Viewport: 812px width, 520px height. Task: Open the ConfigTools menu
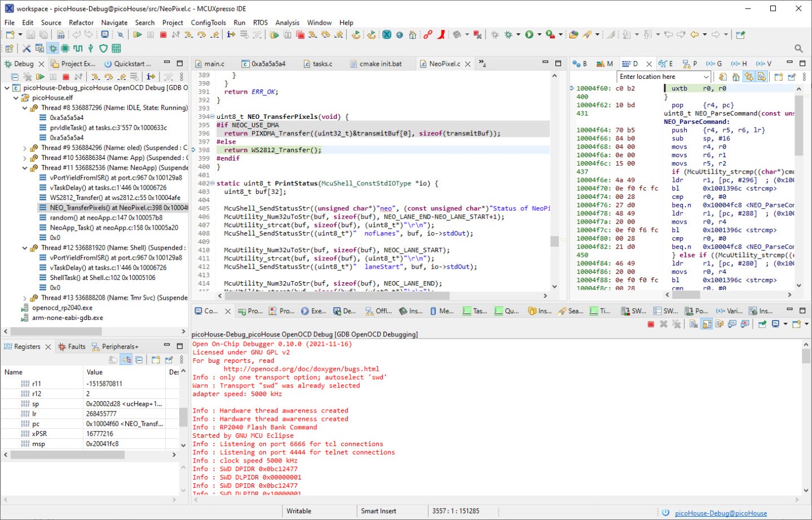click(x=208, y=23)
